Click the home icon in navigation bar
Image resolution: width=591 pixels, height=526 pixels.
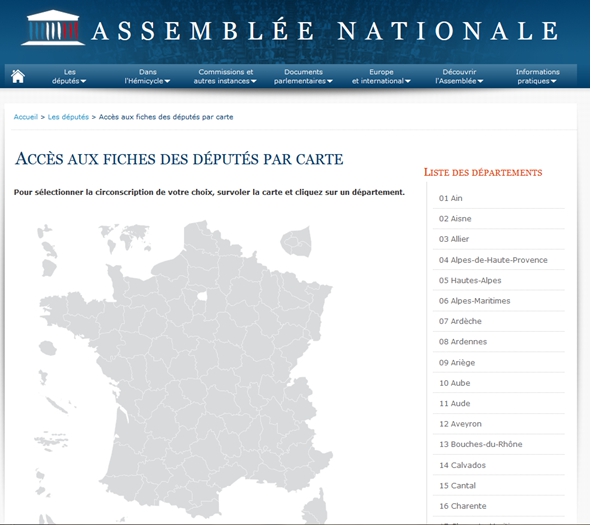click(x=18, y=76)
